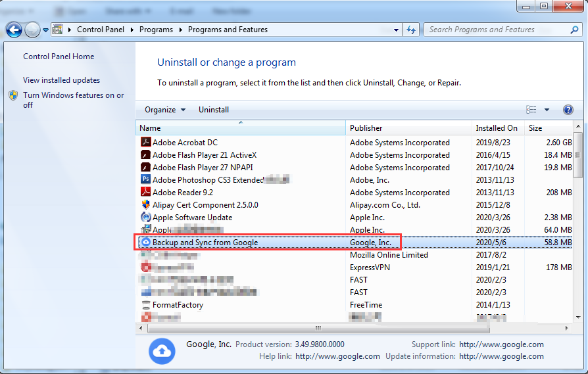Image resolution: width=588 pixels, height=374 pixels.
Task: Open Control Panel Home link
Action: tap(59, 57)
